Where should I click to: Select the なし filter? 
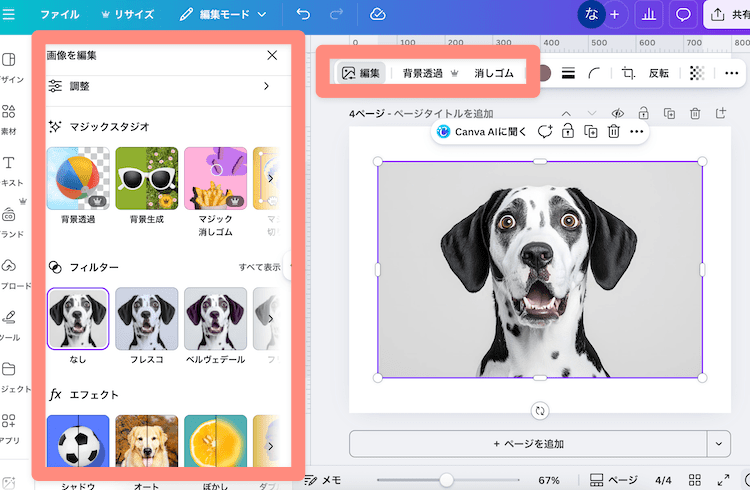coord(78,319)
